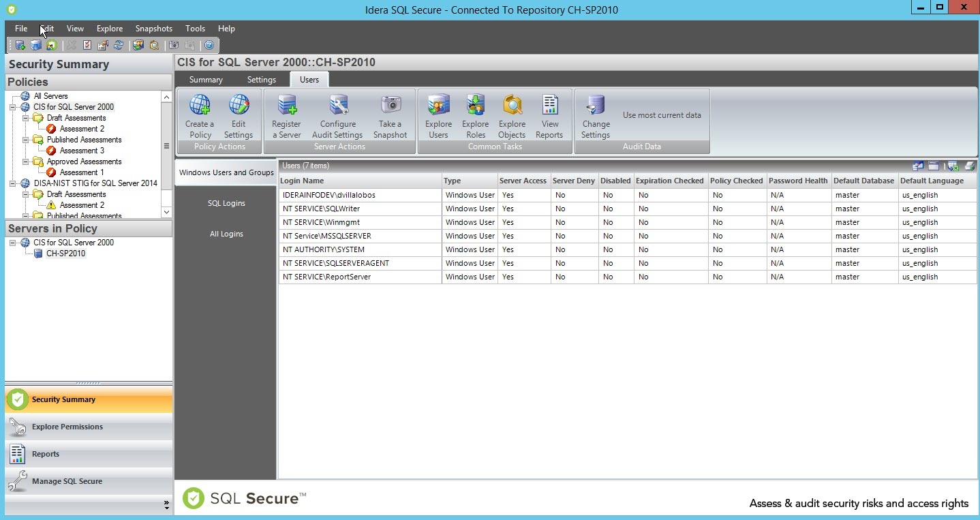980x520 pixels.
Task: Open Explore Objects in Common Tasks
Action: 512,117
